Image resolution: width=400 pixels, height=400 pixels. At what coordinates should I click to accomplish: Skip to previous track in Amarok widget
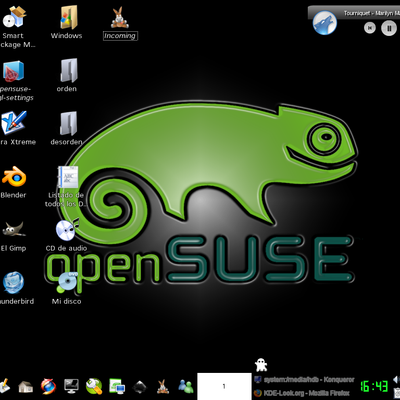click(369, 28)
